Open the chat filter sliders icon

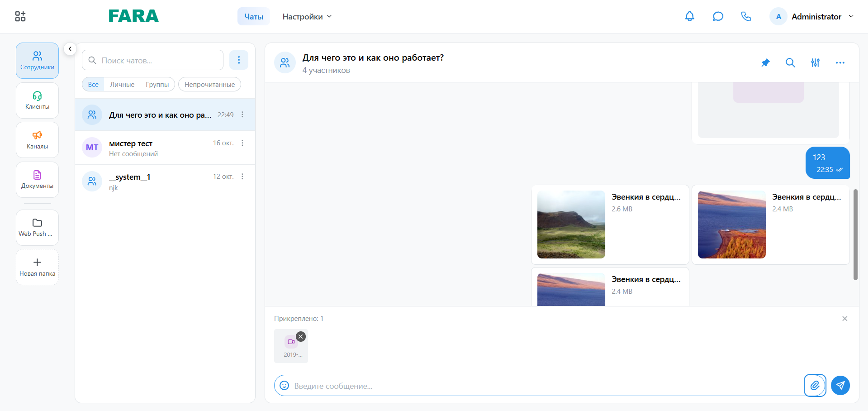pyautogui.click(x=815, y=62)
